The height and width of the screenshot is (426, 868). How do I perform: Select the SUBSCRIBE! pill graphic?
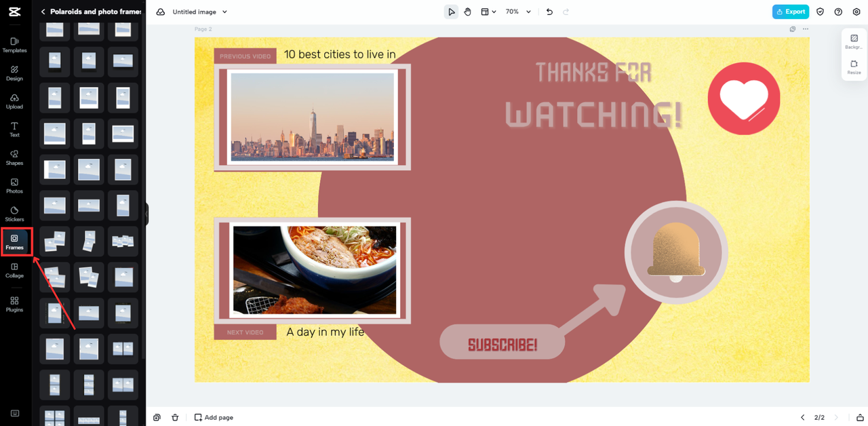click(502, 342)
